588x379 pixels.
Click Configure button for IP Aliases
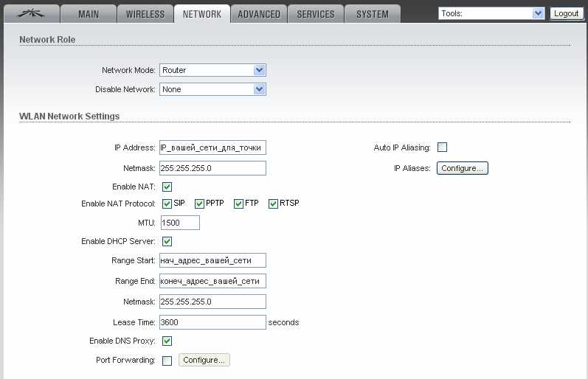point(463,168)
